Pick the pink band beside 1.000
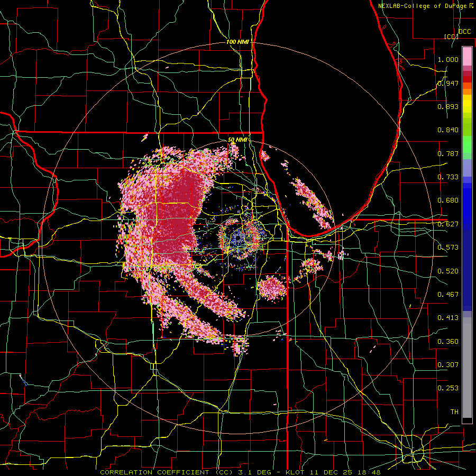This screenshot has width=476, height=476. coord(467,56)
